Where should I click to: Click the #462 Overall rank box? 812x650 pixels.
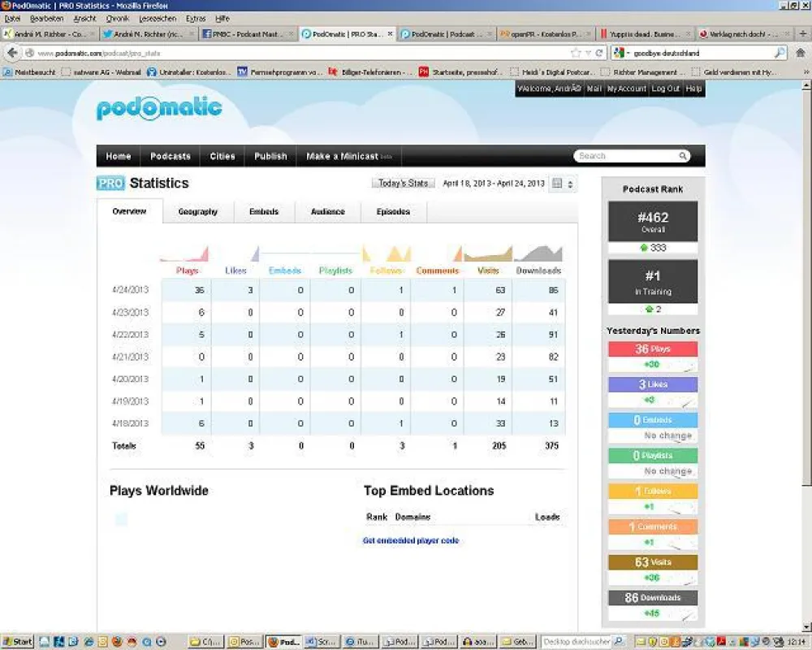653,221
